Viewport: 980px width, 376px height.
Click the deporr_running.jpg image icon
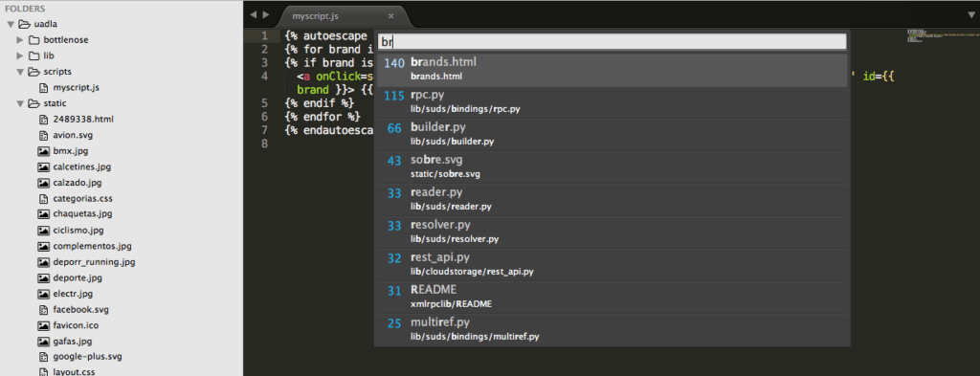pyautogui.click(x=43, y=262)
